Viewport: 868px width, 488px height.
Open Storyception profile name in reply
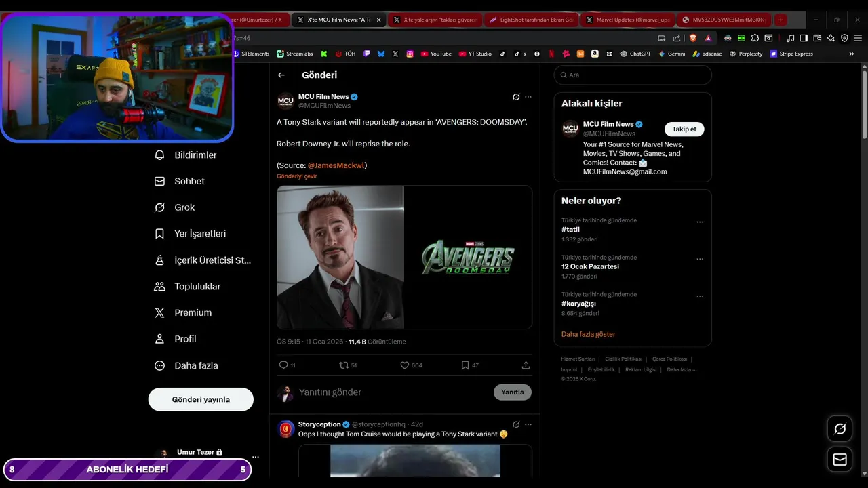(319, 424)
